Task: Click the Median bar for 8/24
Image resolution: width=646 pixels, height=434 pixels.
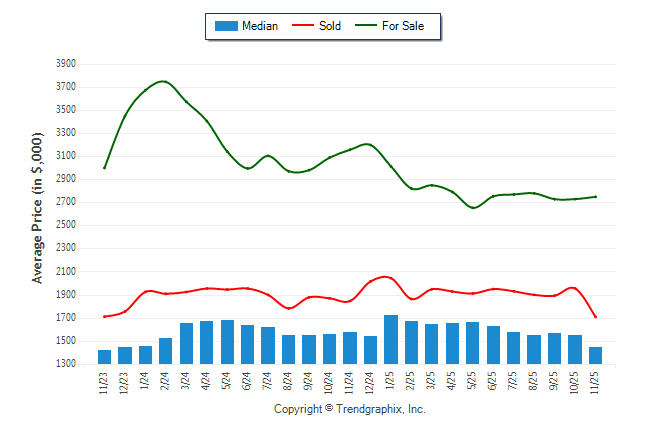Action: pyautogui.click(x=289, y=349)
